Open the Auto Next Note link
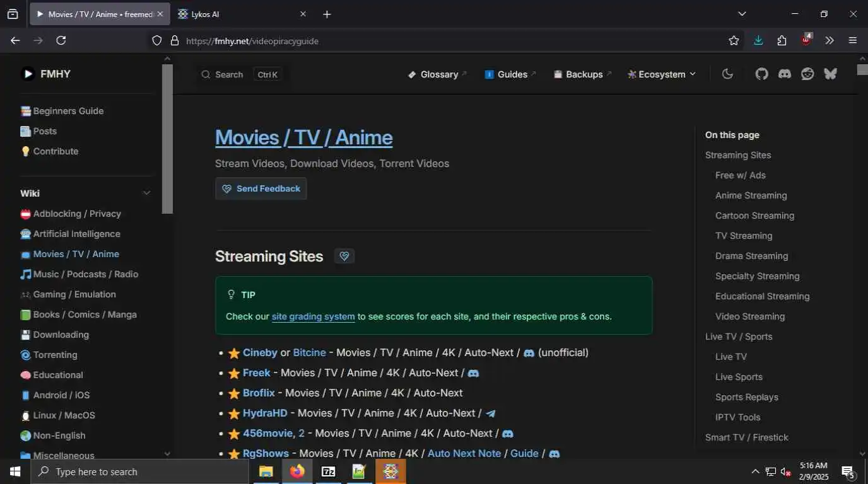The width and height of the screenshot is (868, 484). (x=464, y=454)
